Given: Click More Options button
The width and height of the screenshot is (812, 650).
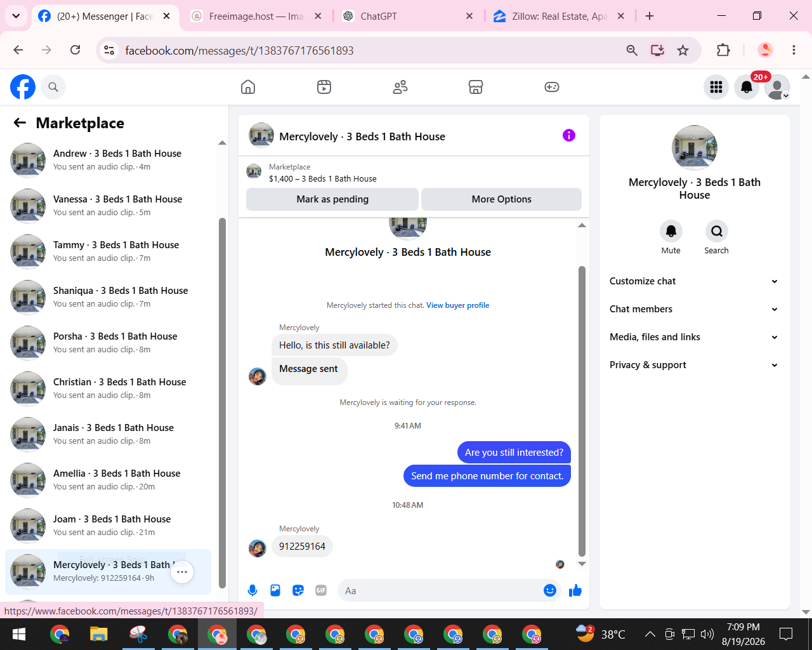Looking at the screenshot, I should click(502, 199).
